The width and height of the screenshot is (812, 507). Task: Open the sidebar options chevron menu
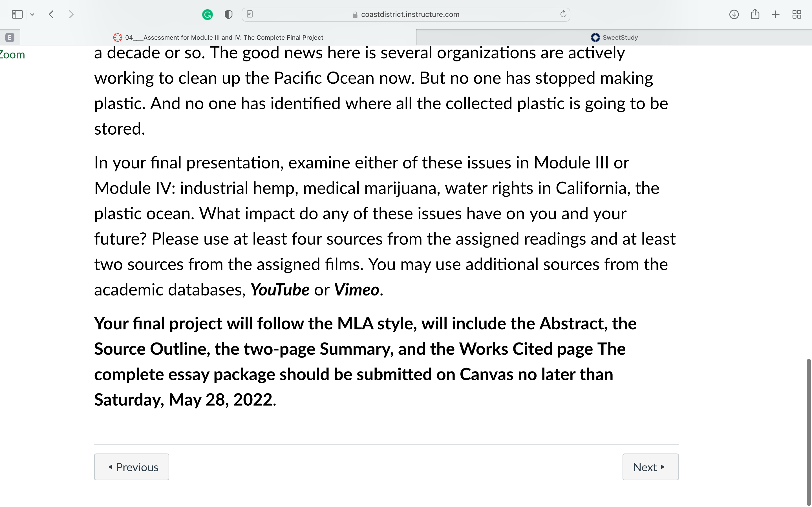(x=32, y=14)
